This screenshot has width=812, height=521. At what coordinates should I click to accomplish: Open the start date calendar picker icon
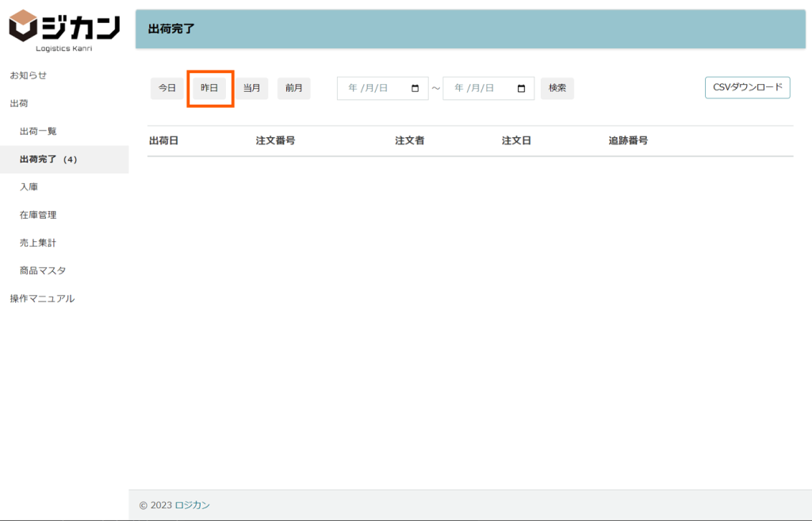point(416,89)
